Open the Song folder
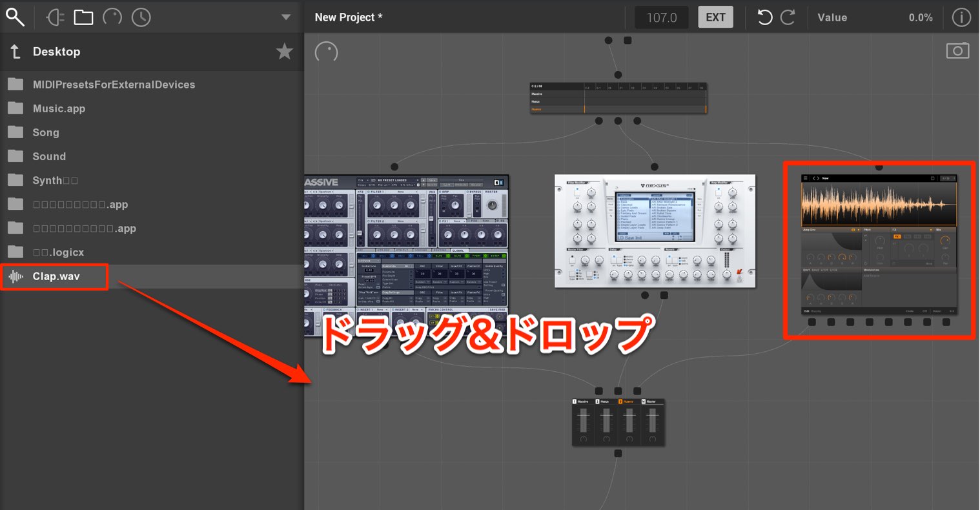Screen dimensions: 980x510 coord(152,132)
